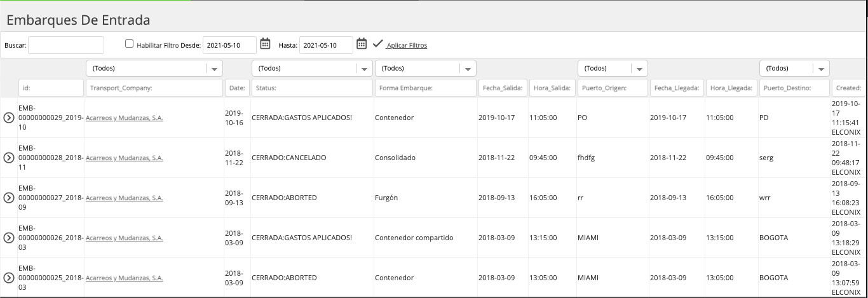The image size is (868, 298).
Task: Click the Aplicar Filtros link
Action: pos(407,45)
